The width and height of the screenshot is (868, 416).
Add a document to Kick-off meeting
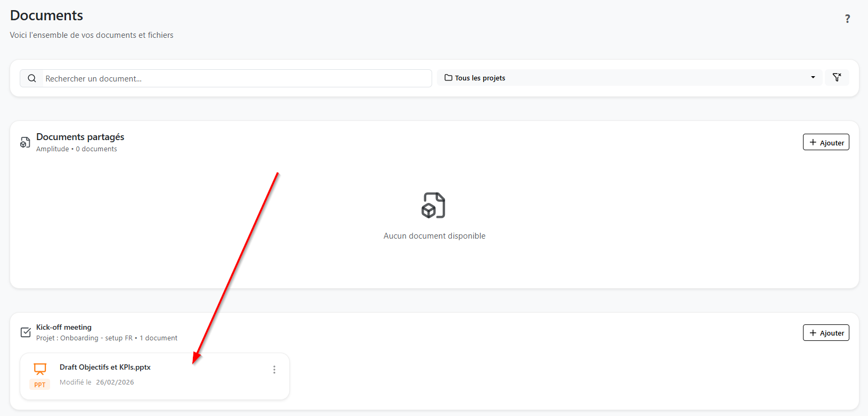click(x=826, y=333)
